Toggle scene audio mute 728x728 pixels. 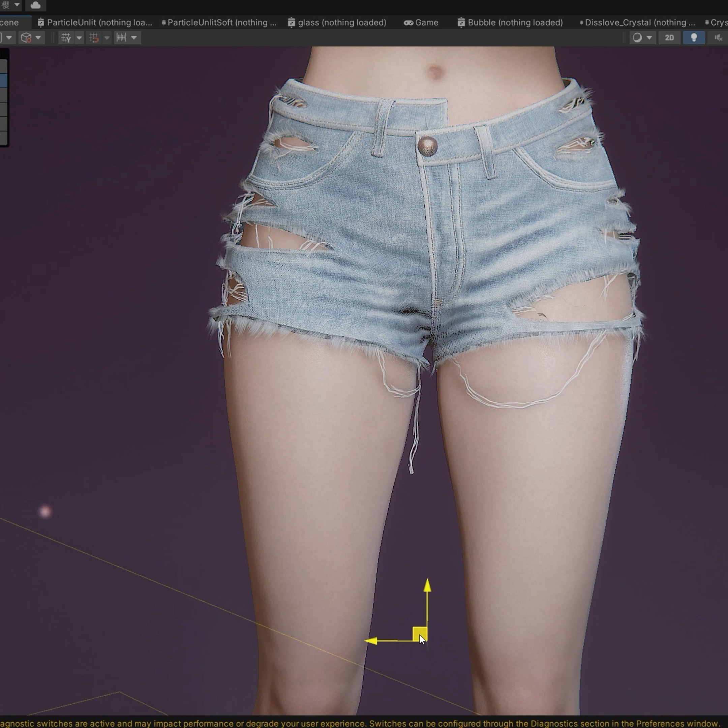[718, 38]
